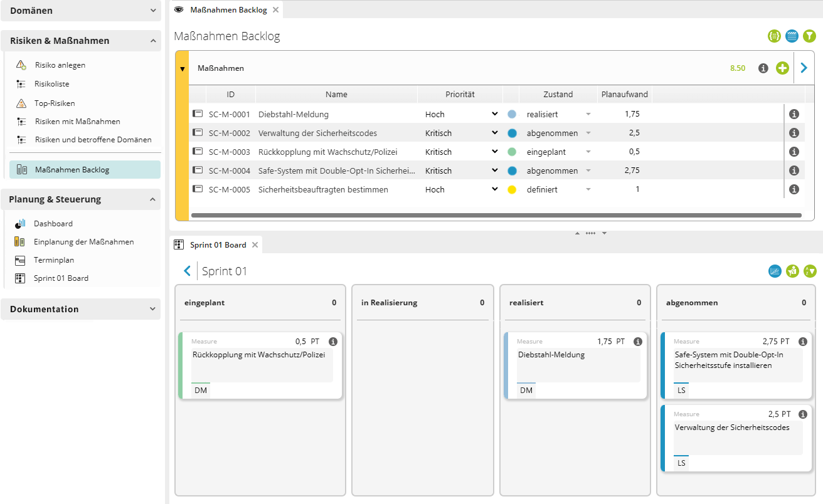Viewport: 823px width, 504px height.
Task: Select Maßnahmen Backlog in sidebar
Action: 85,169
